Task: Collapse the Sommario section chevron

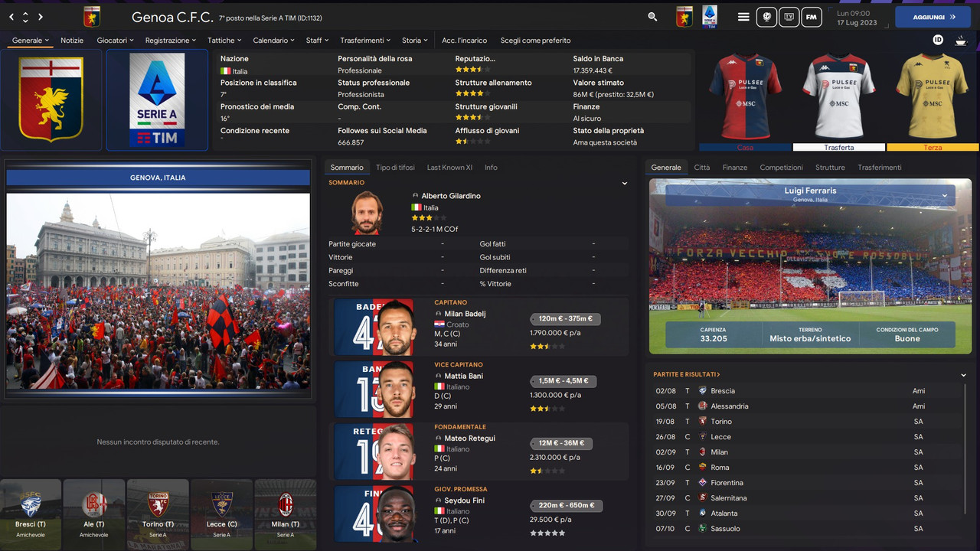Action: pyautogui.click(x=624, y=183)
